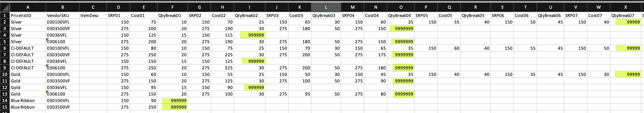Select the column L header
644x113 pixels.
(326, 7)
